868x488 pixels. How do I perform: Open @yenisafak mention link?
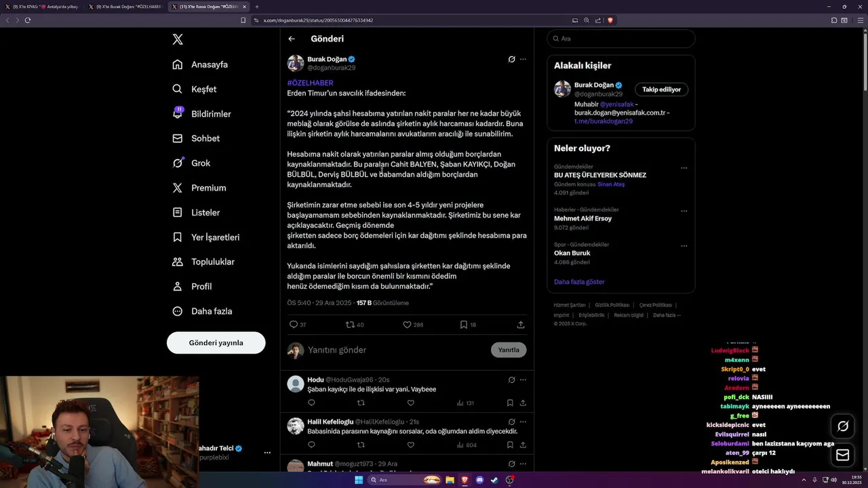coord(617,104)
